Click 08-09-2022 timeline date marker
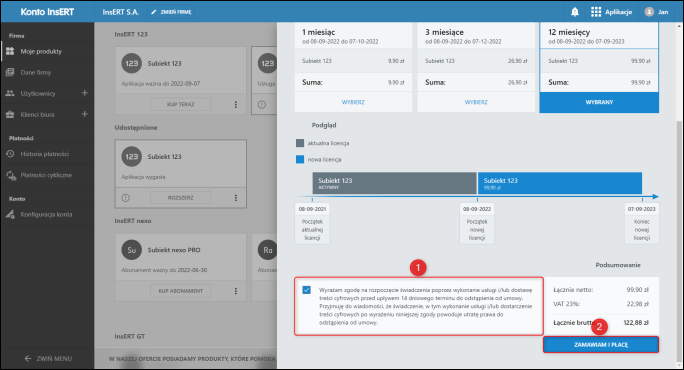 click(x=477, y=209)
